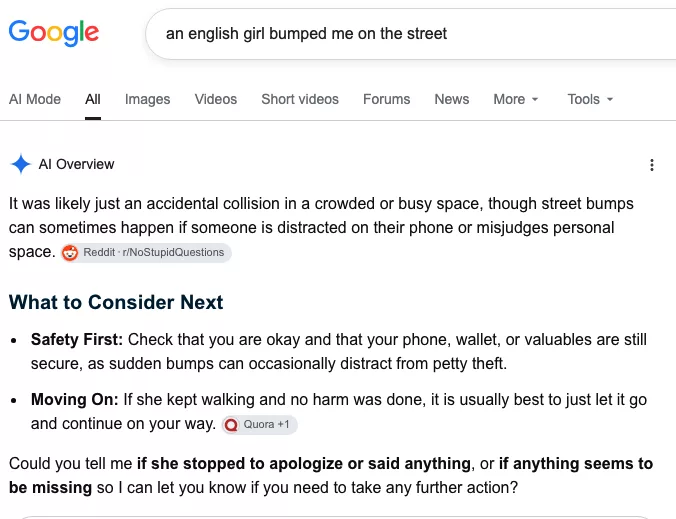Click the AI Overview sparkle icon
The image size is (676, 519).
tap(21, 164)
